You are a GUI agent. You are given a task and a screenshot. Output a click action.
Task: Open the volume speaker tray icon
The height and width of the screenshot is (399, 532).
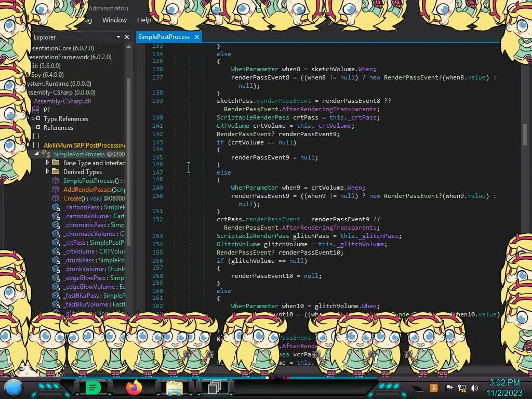pyautogui.click(x=474, y=388)
